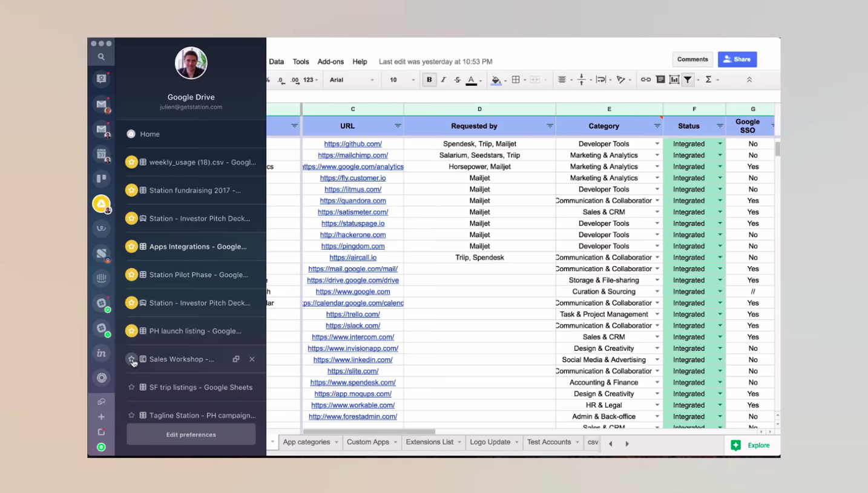Screen dimensions: 868x493
Task: Apply strikethrough formatting
Action: [x=457, y=80]
